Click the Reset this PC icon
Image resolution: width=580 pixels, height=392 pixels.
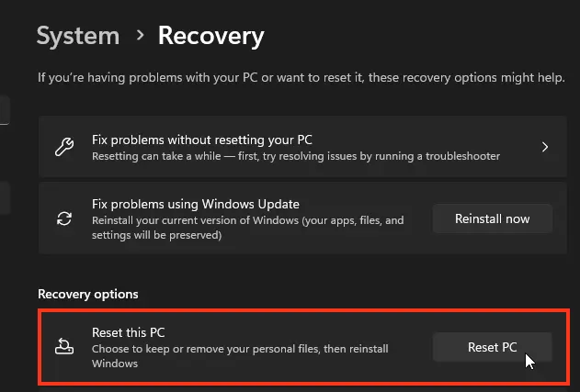coord(64,346)
